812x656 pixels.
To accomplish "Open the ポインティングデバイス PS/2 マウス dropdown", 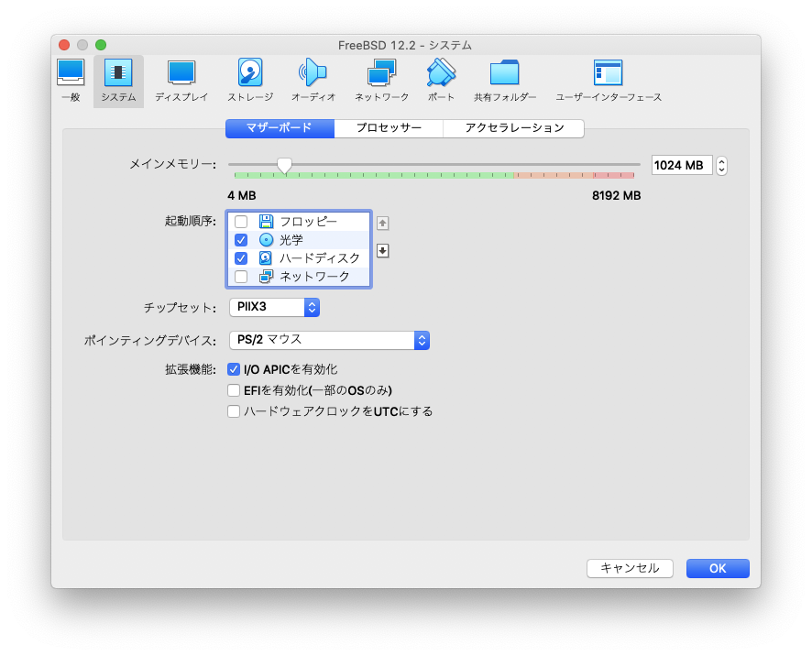I will 328,340.
